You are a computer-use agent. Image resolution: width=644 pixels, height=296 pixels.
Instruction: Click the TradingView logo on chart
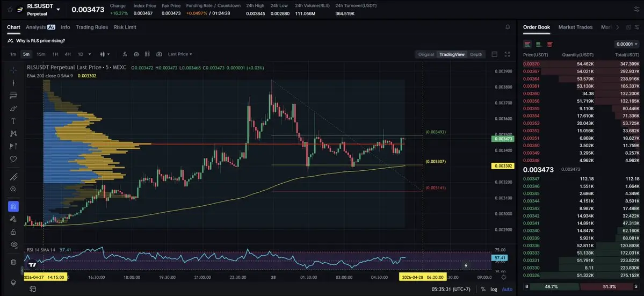click(32, 265)
